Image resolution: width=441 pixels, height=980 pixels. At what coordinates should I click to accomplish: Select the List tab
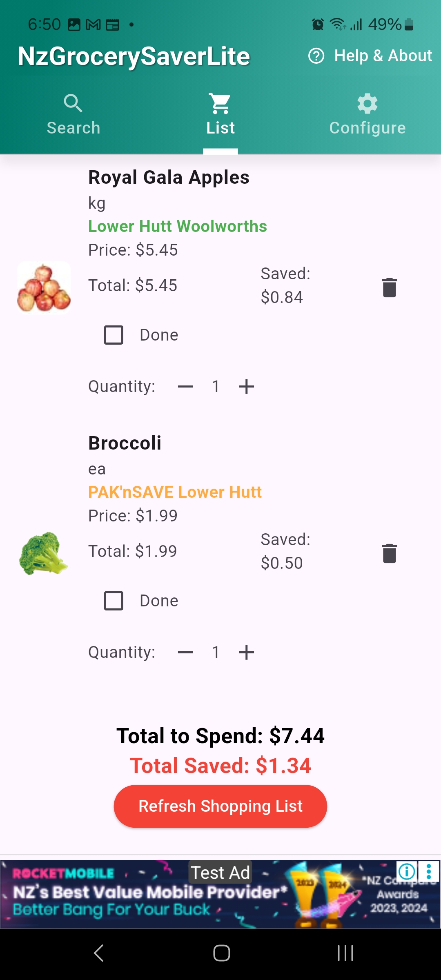220,115
